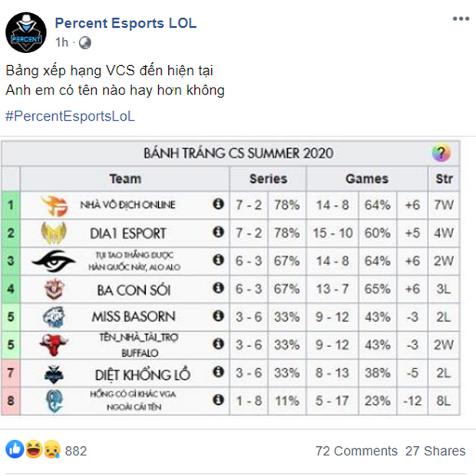Viewport: 476px width, 476px height.
Task: Click the Sad crying reaction icon
Action: pyautogui.click(x=52, y=449)
